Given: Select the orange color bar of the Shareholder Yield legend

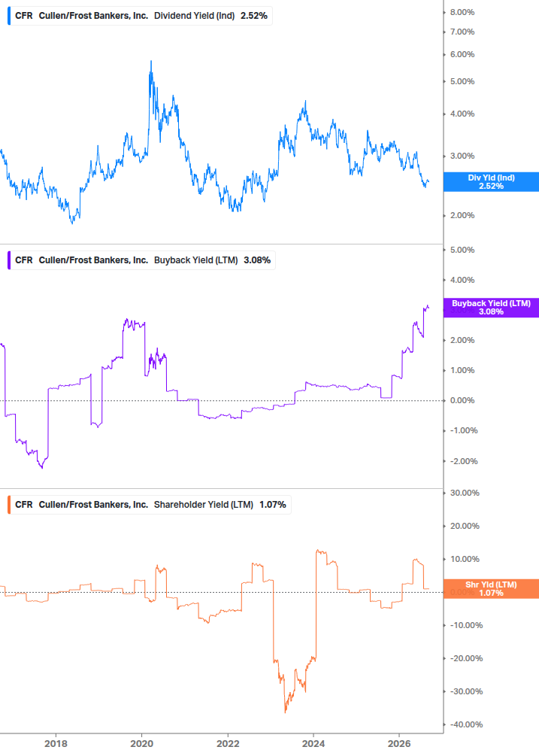Looking at the screenshot, I should click(x=9, y=505).
